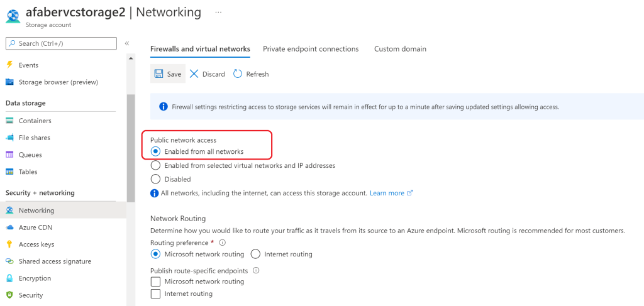Click the Routing preference info icon
Viewport: 644px width, 306px height.
click(x=223, y=243)
